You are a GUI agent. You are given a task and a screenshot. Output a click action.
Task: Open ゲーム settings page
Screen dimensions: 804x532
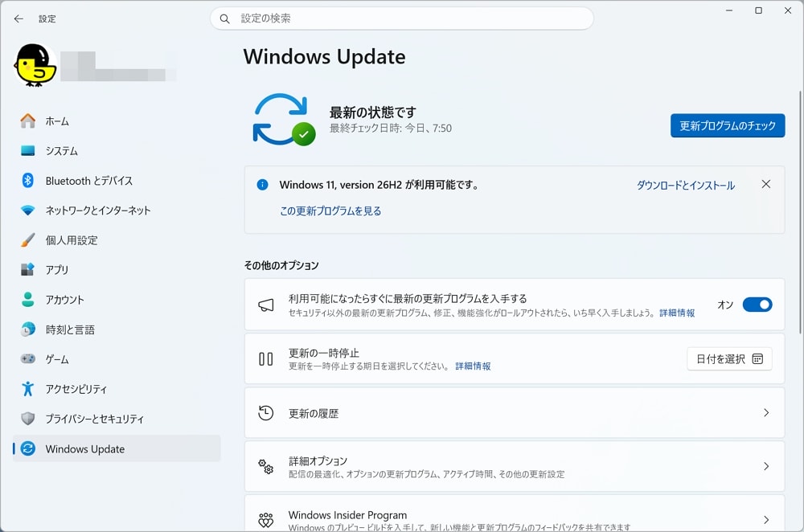[117, 358]
